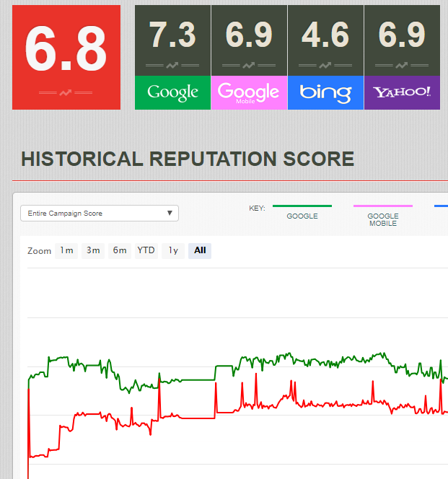This screenshot has height=479, width=448.
Task: Click the red 6.8 overall score tile
Action: pyautogui.click(x=66, y=57)
